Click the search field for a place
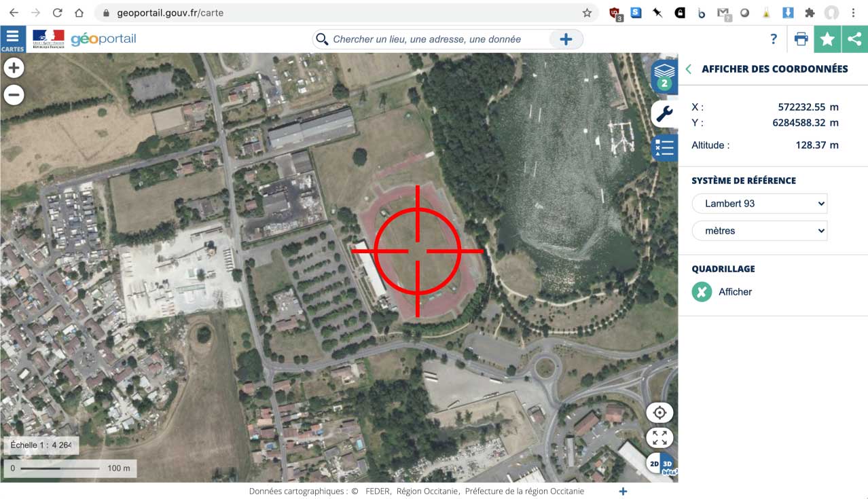The image size is (868, 499). point(435,39)
